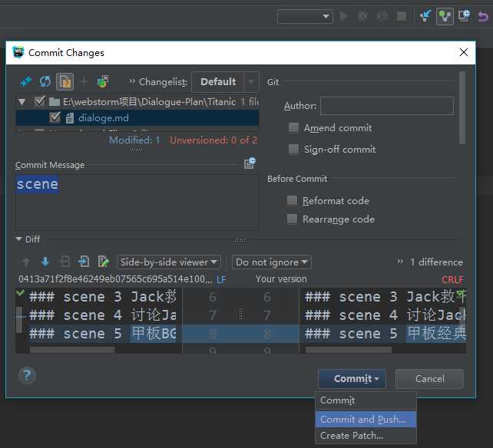Click the diff center divider handle
The width and height of the screenshot is (493, 448).
(241, 313)
